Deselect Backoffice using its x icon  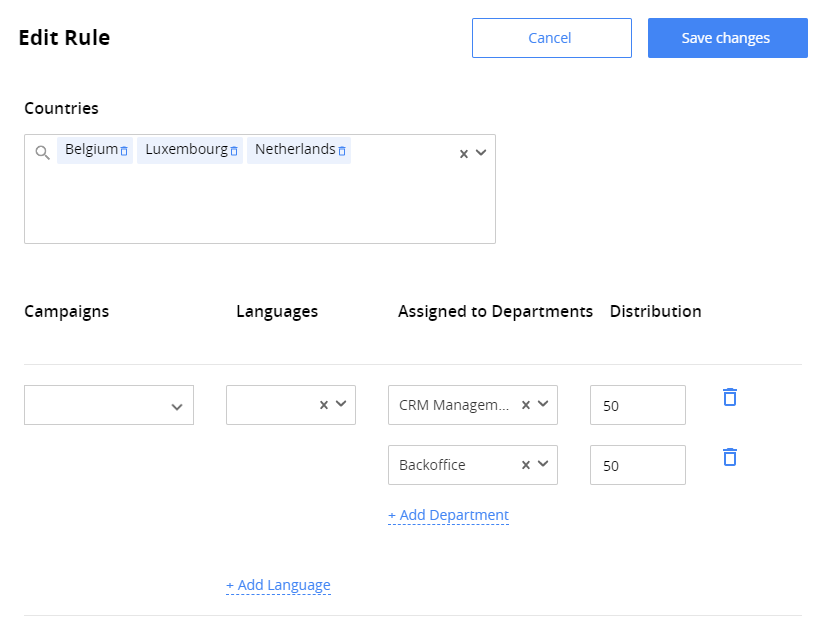525,465
